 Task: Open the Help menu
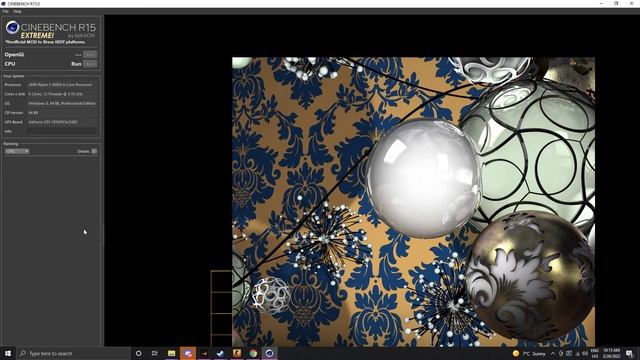[17, 11]
